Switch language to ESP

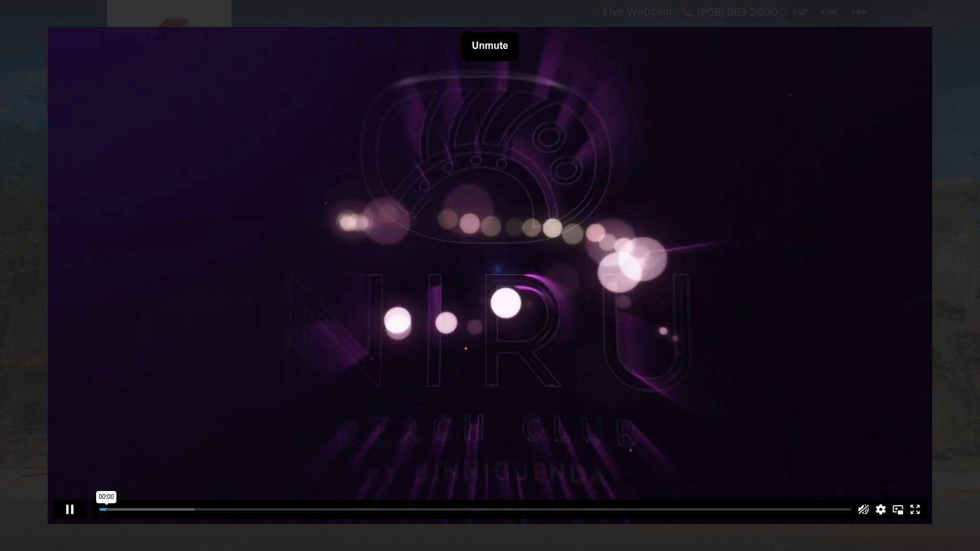800,12
